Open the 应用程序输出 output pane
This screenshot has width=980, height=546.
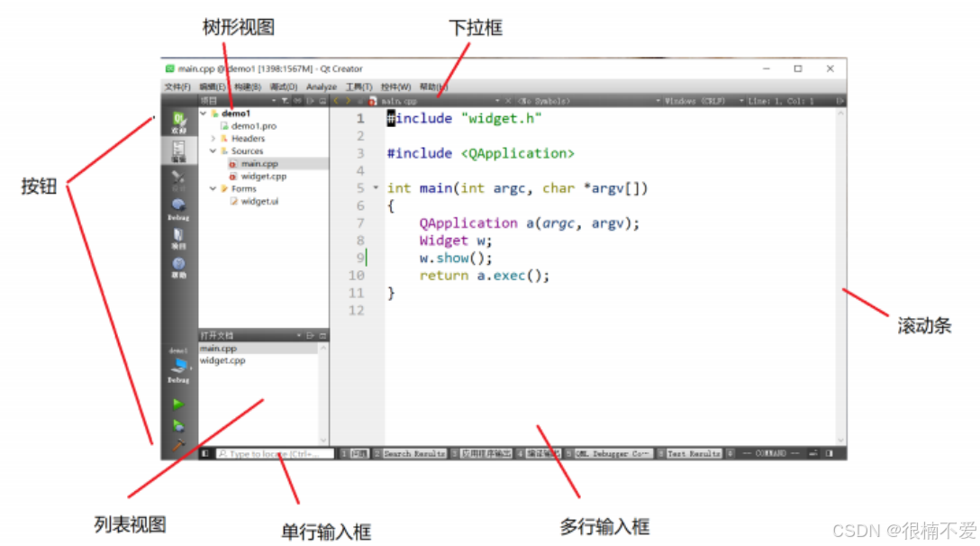tap(483, 453)
